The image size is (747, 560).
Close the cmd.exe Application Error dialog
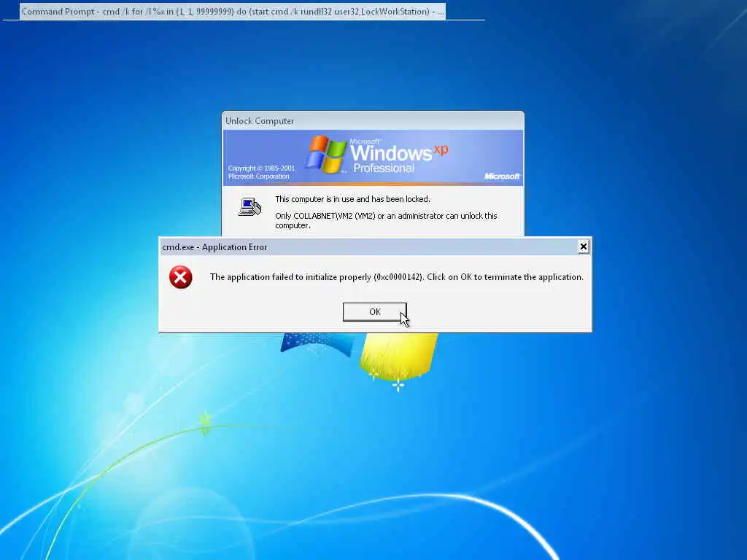583,246
